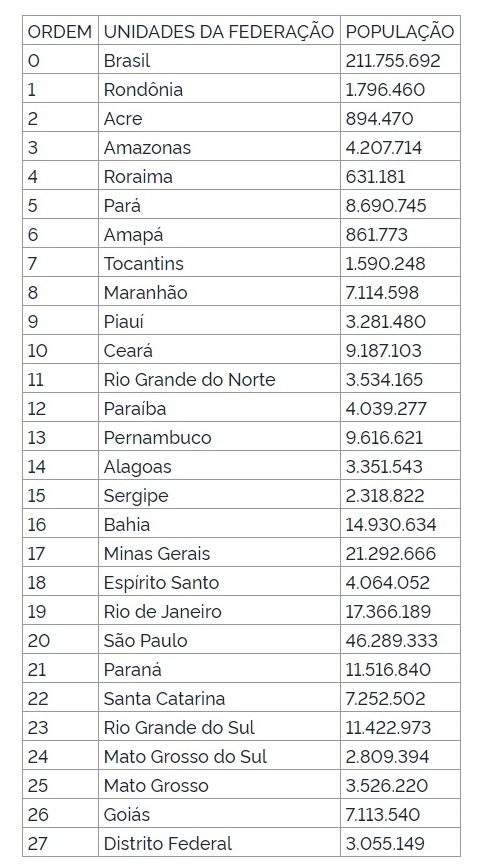The height and width of the screenshot is (867, 495).
Task: Select Mato Grosso do Sul cell
Action: [x=219, y=756]
